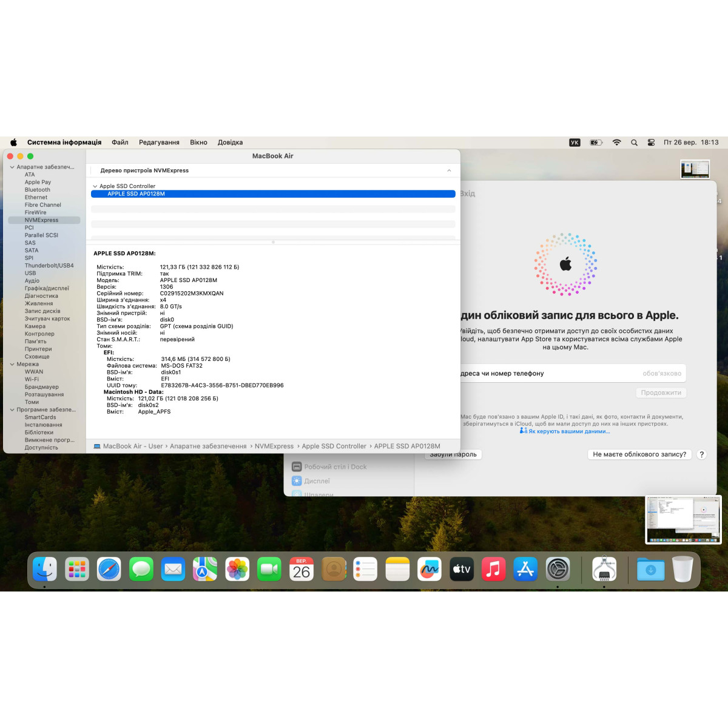Open Contacts app in the Dock
The height and width of the screenshot is (728, 728).
pos(334,569)
